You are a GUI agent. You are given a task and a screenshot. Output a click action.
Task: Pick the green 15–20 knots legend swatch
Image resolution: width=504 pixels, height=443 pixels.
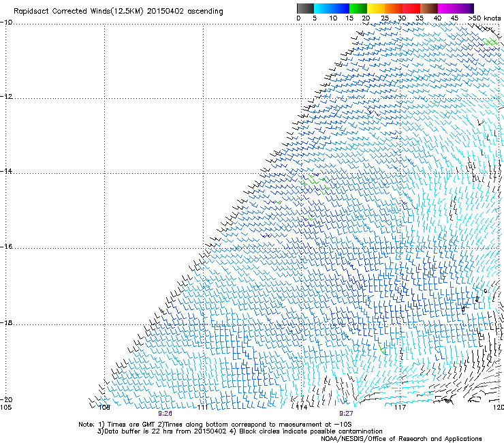358,8
